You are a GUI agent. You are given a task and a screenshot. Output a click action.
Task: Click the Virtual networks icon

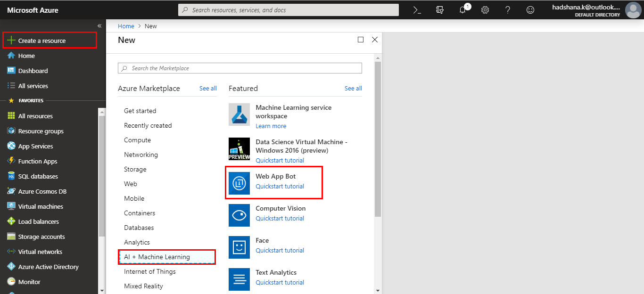pos(11,252)
